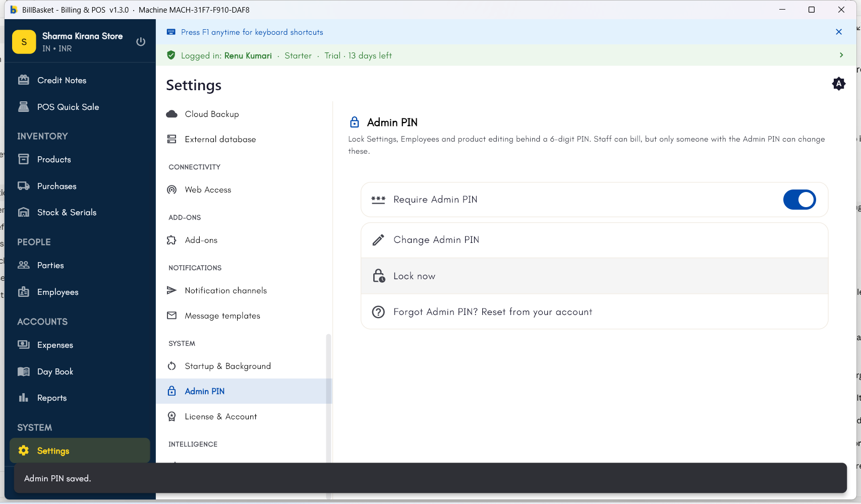Dismiss the keyboard shortcuts tip banner
This screenshot has width=861, height=504.
[839, 32]
